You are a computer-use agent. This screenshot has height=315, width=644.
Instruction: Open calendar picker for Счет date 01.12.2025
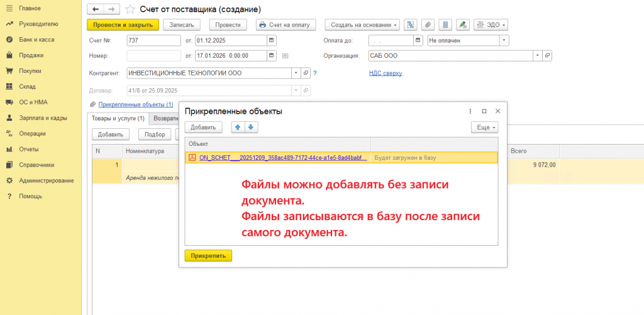[271, 40]
